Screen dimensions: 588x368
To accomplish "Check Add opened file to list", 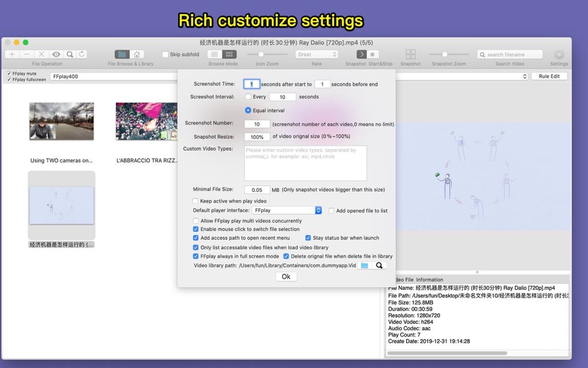I will pos(332,211).
